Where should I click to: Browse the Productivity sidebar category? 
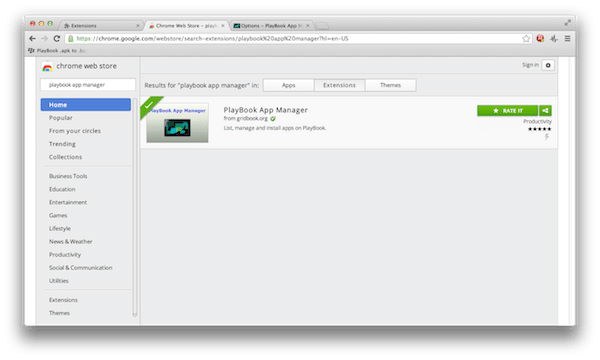click(65, 254)
